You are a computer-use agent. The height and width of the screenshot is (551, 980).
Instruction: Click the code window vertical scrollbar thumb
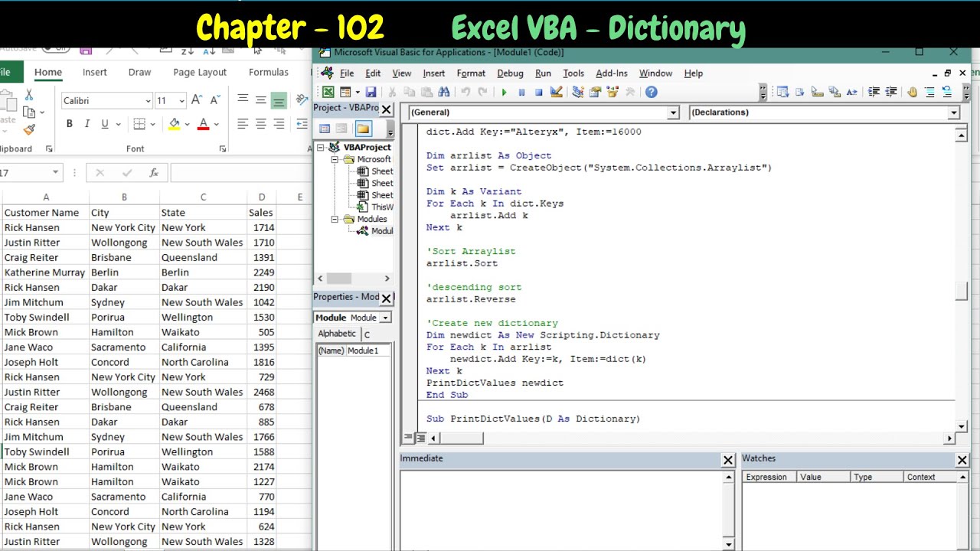pyautogui.click(x=962, y=292)
